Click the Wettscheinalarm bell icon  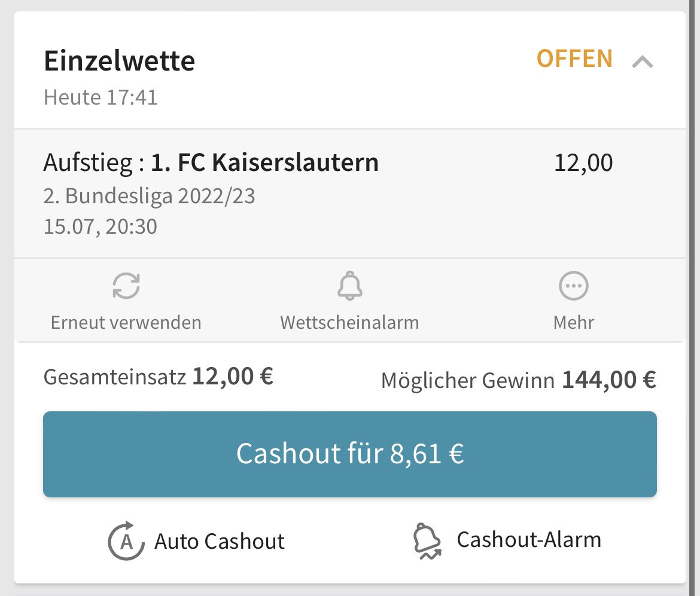(x=350, y=286)
